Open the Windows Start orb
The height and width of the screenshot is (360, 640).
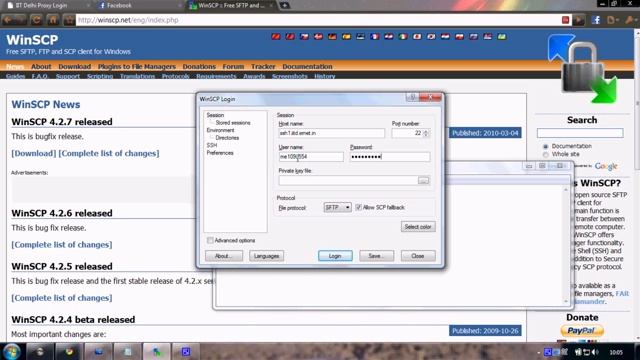(11, 351)
